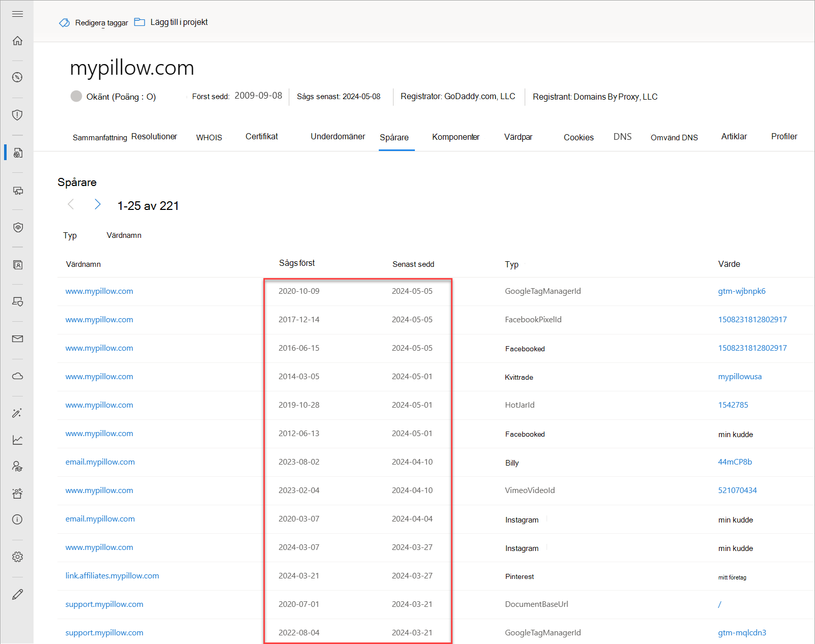
Task: Click the device with shield sidebar icon
Action: point(17,302)
